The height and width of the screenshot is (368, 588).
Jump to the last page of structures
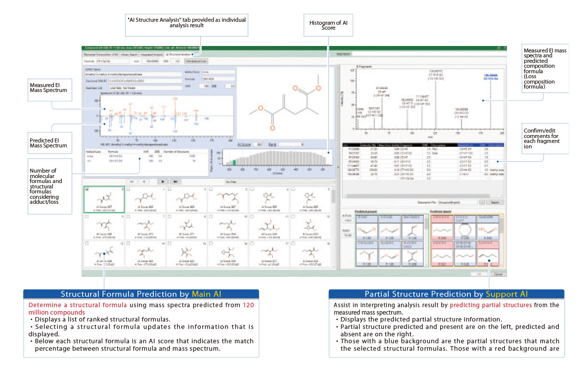[176, 182]
